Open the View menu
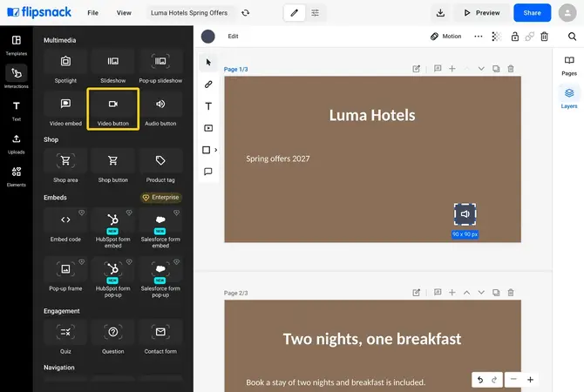 pos(124,13)
